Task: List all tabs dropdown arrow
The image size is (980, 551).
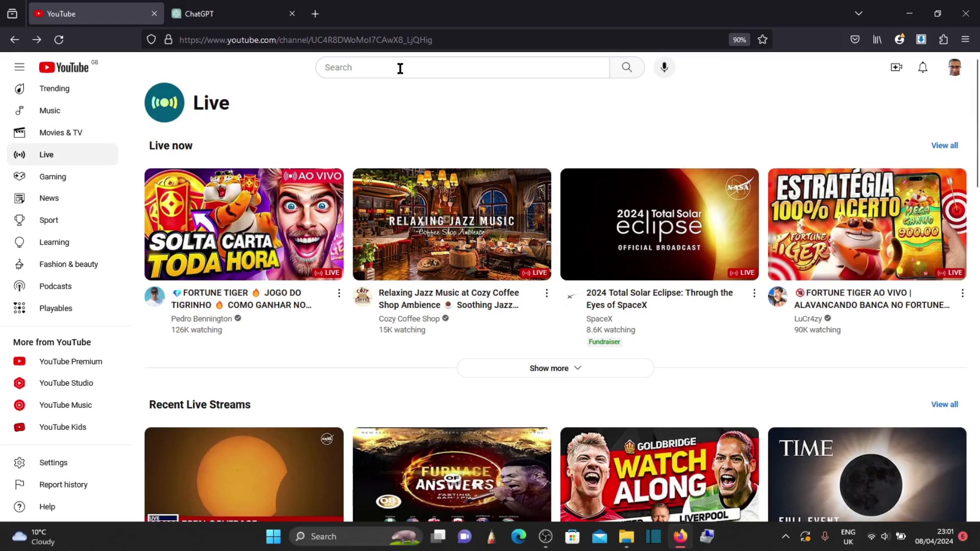Action: pyautogui.click(x=859, y=13)
